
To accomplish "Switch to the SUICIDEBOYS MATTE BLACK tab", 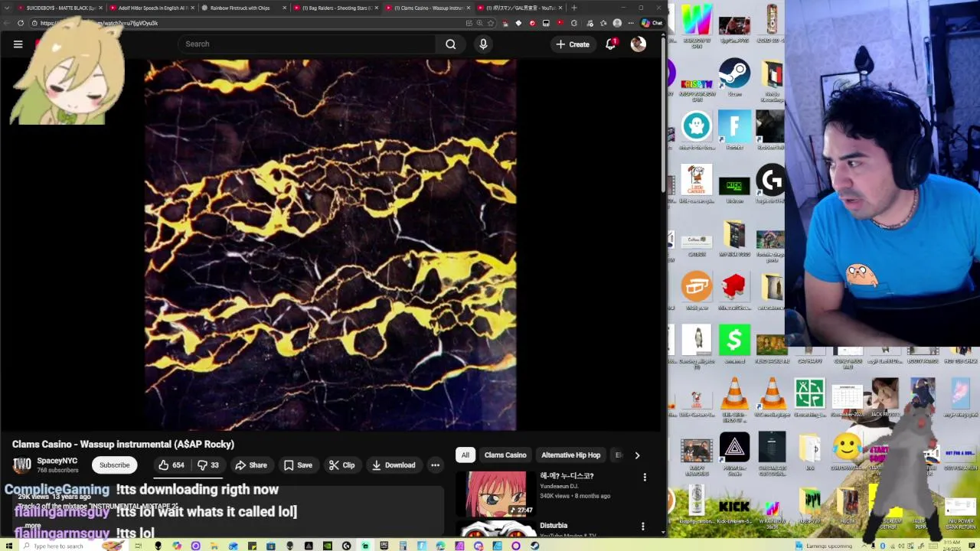I will pyautogui.click(x=61, y=8).
